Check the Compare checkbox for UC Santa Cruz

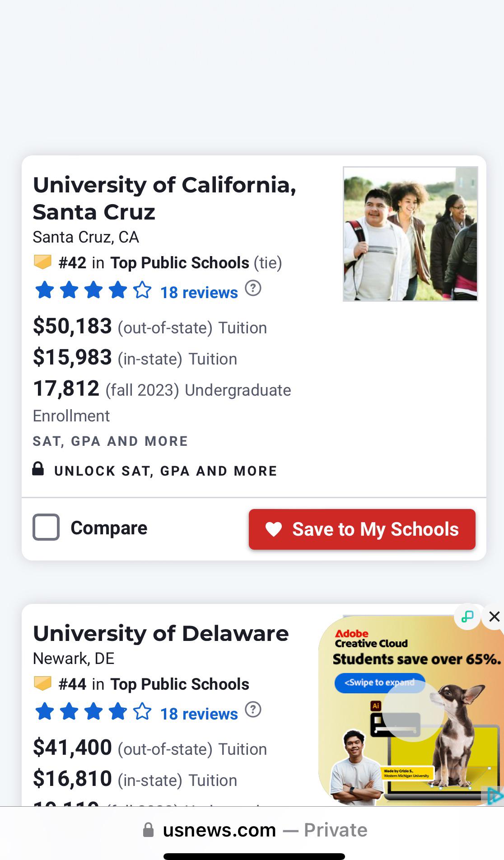click(x=46, y=527)
